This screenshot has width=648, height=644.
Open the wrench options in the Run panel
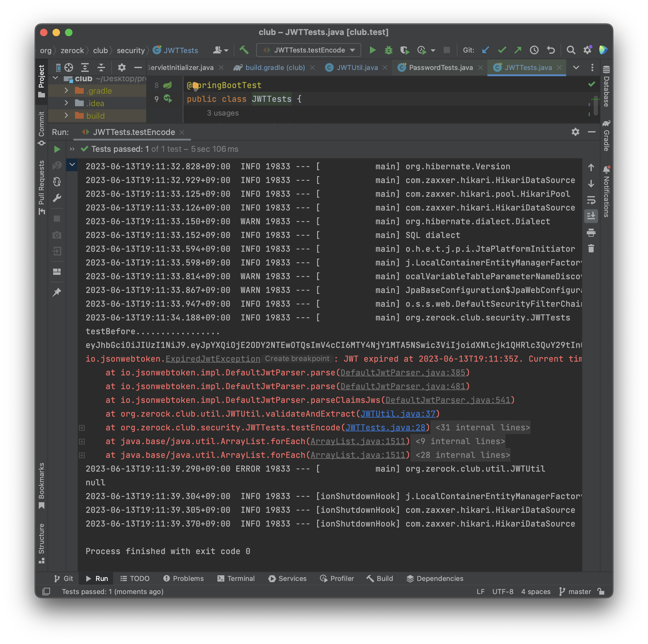coord(57,198)
